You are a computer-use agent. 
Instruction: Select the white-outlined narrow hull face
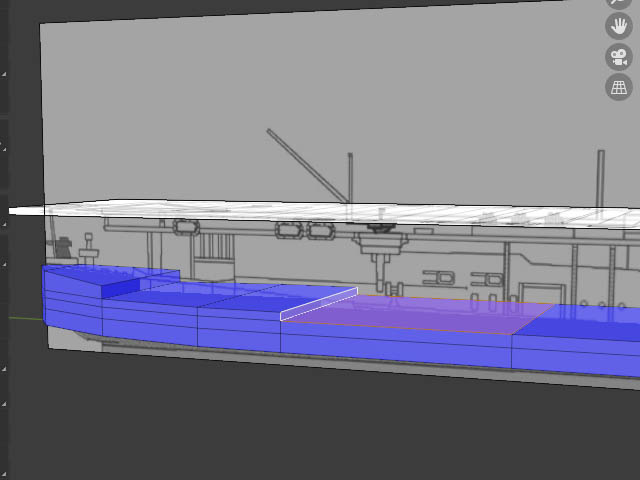pos(319,304)
